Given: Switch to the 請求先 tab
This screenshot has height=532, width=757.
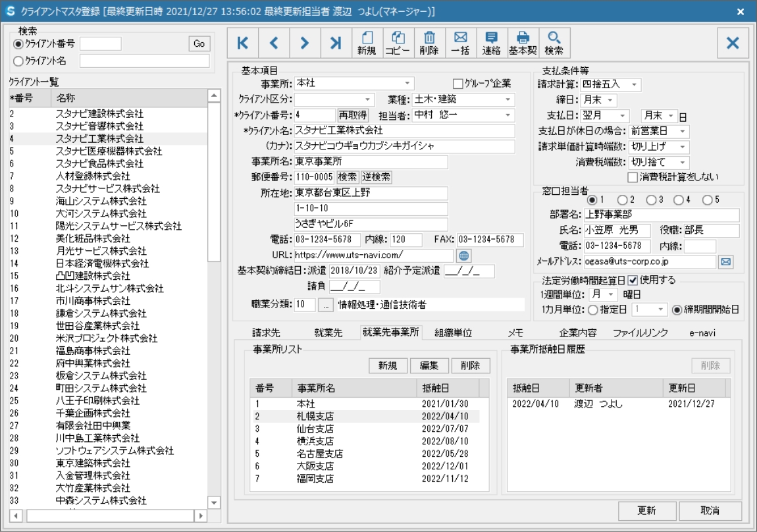Looking at the screenshot, I should [266, 332].
